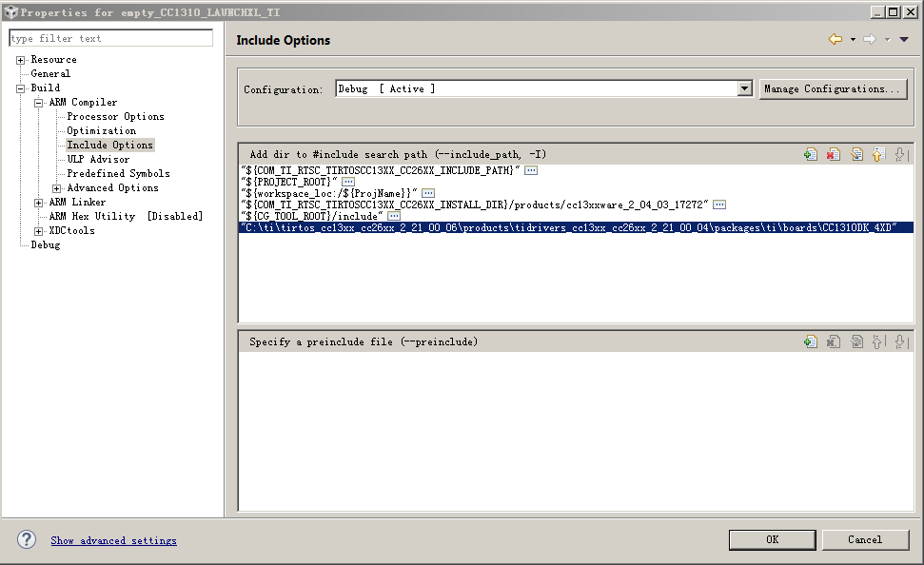Image resolution: width=924 pixels, height=565 pixels.
Task: Open Show advanced settings link
Action: pyautogui.click(x=114, y=540)
